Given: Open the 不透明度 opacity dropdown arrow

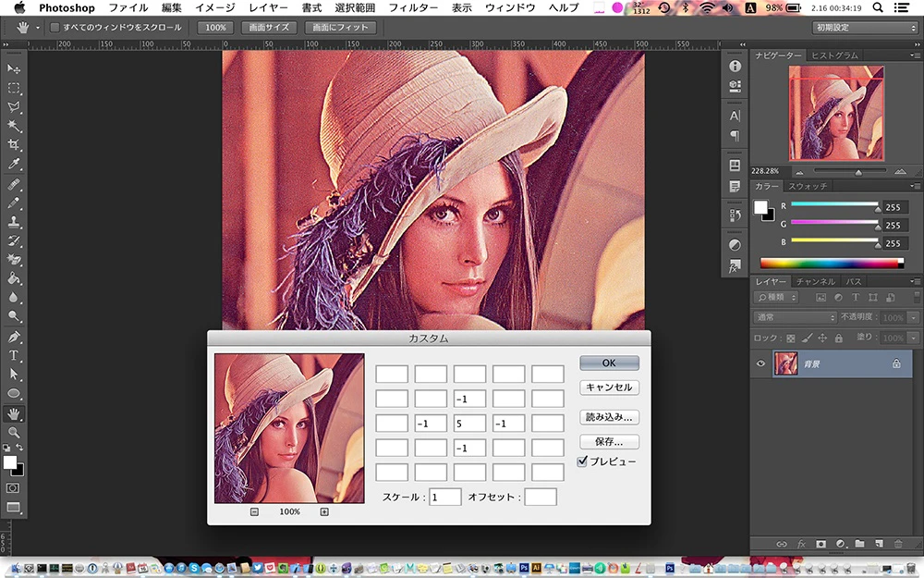Looking at the screenshot, I should (914, 317).
